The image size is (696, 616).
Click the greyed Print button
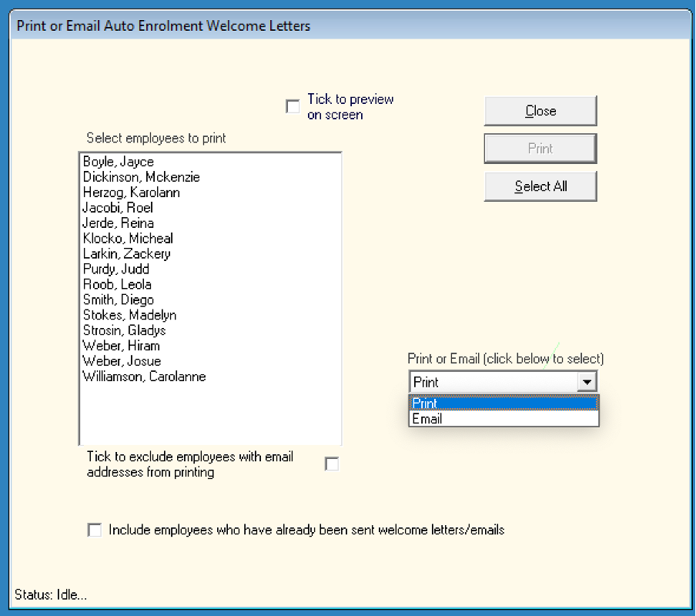click(540, 149)
